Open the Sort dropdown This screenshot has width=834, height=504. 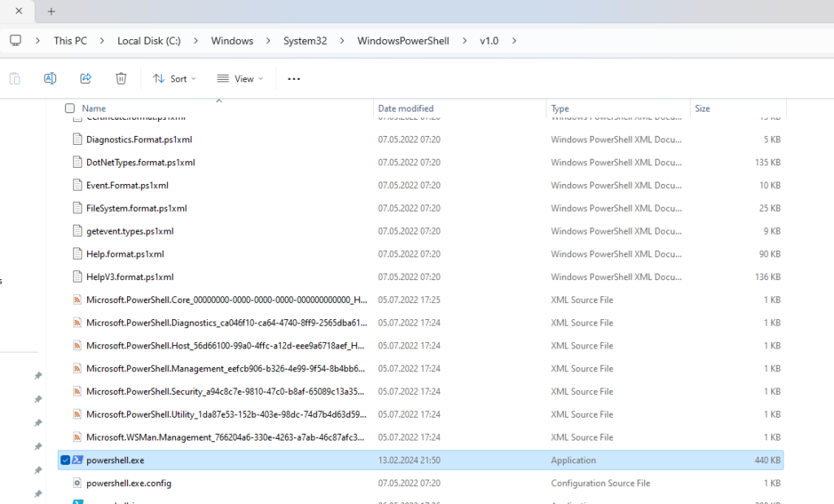coord(174,79)
